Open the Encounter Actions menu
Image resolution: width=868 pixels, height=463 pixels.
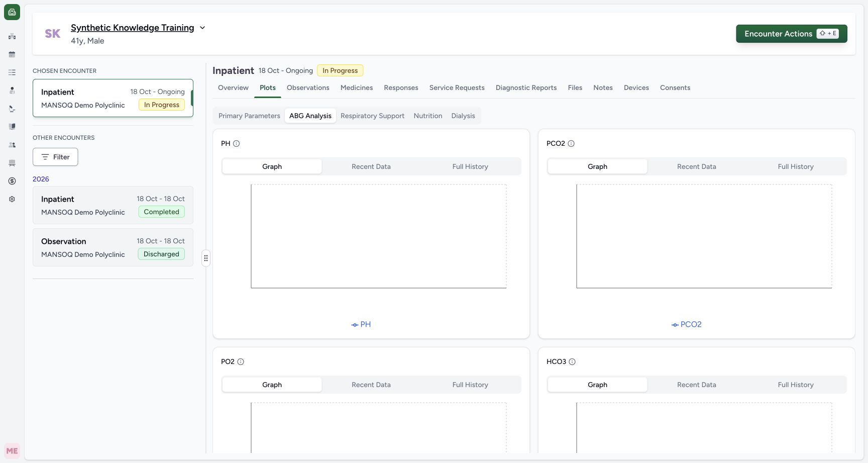(792, 34)
